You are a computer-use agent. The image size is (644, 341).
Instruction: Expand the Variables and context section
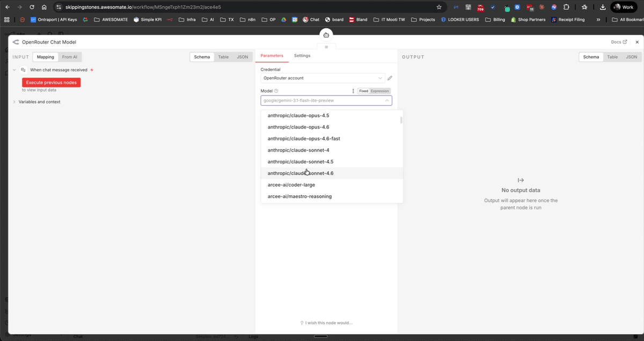pyautogui.click(x=41, y=101)
